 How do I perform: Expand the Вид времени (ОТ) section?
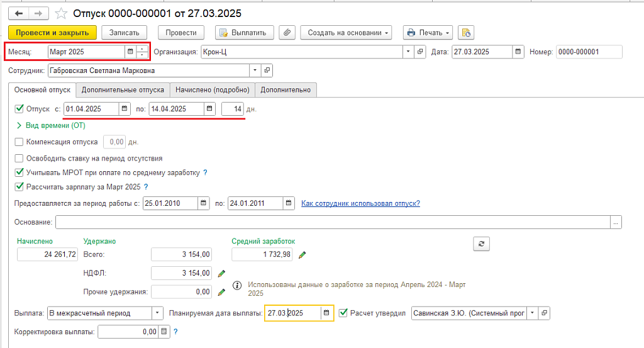pyautogui.click(x=19, y=125)
